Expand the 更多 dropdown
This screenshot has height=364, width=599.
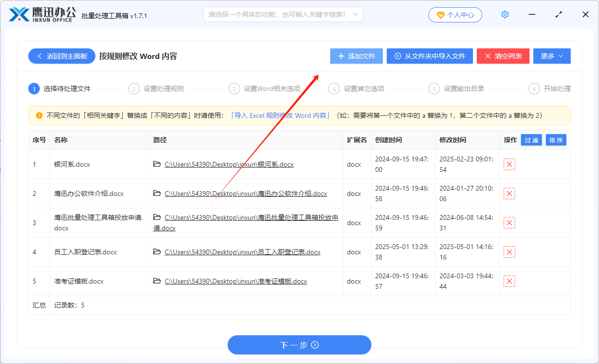552,56
